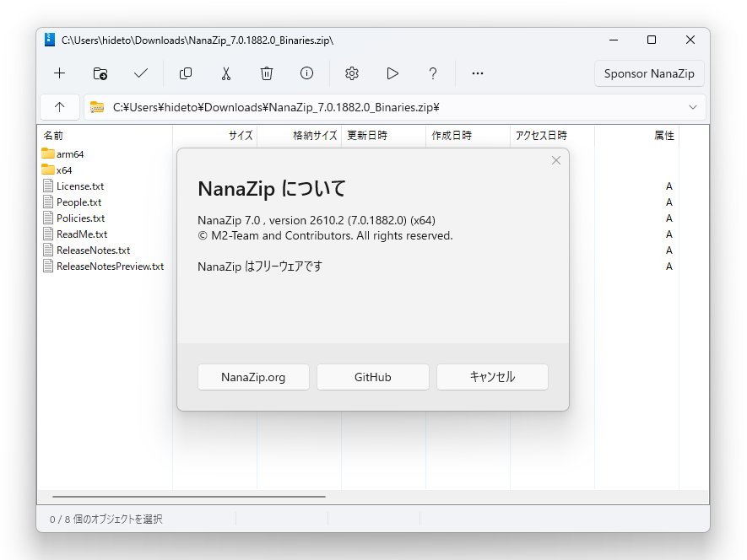Viewport: 747px width, 560px height.
Task: Click the Delete trash can icon
Action: (267, 73)
